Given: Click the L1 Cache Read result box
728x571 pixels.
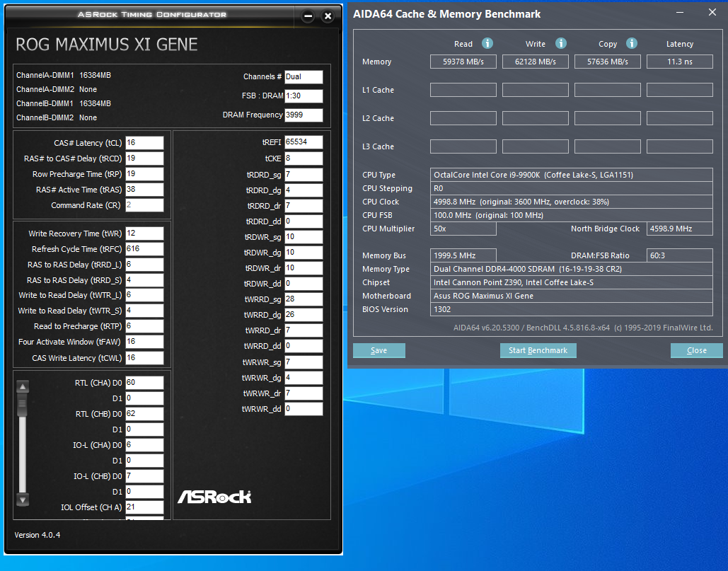Looking at the screenshot, I should (463, 90).
